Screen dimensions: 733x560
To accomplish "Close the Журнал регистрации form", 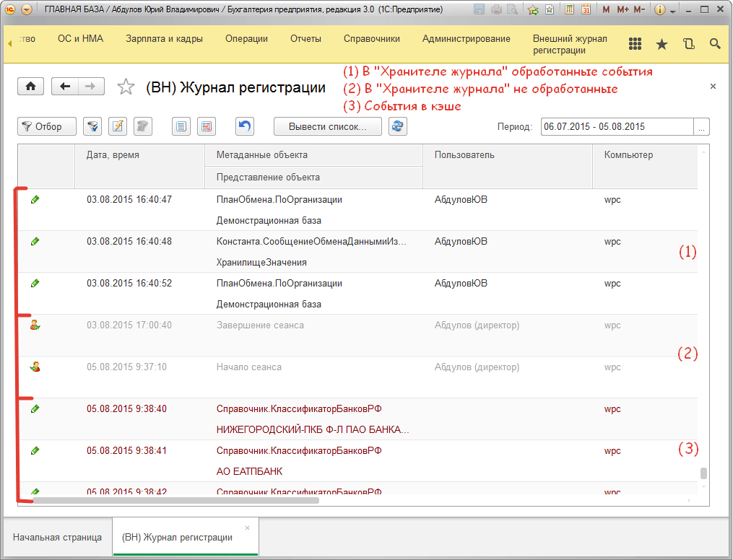I will pos(713,87).
